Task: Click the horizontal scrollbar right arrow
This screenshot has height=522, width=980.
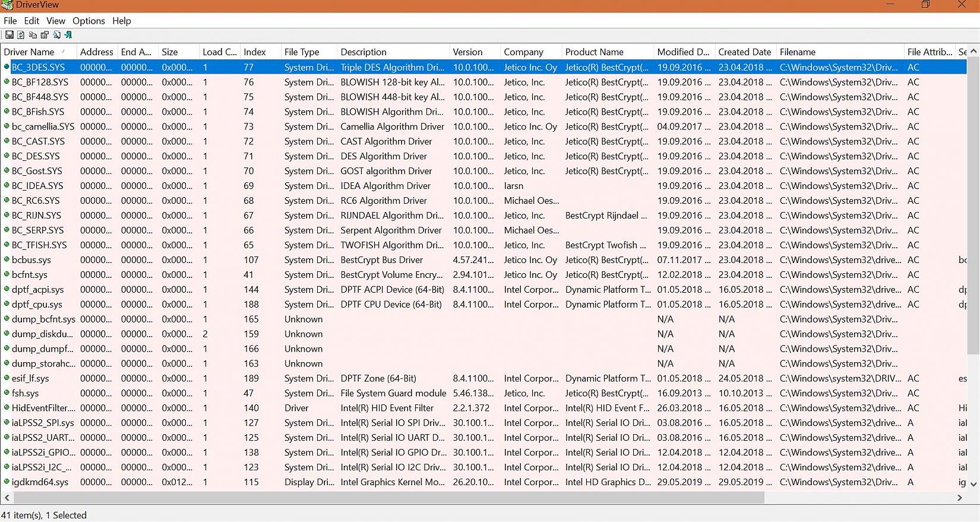Action: tap(960, 498)
